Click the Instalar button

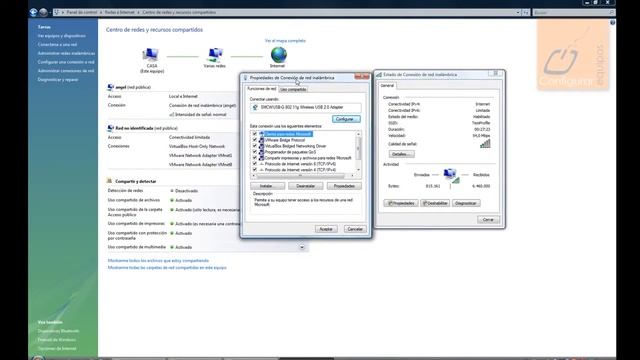tap(267, 186)
